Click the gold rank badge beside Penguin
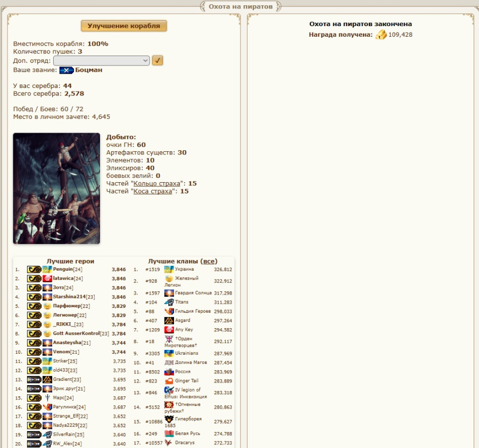479x448 pixels. pyautogui.click(x=34, y=270)
